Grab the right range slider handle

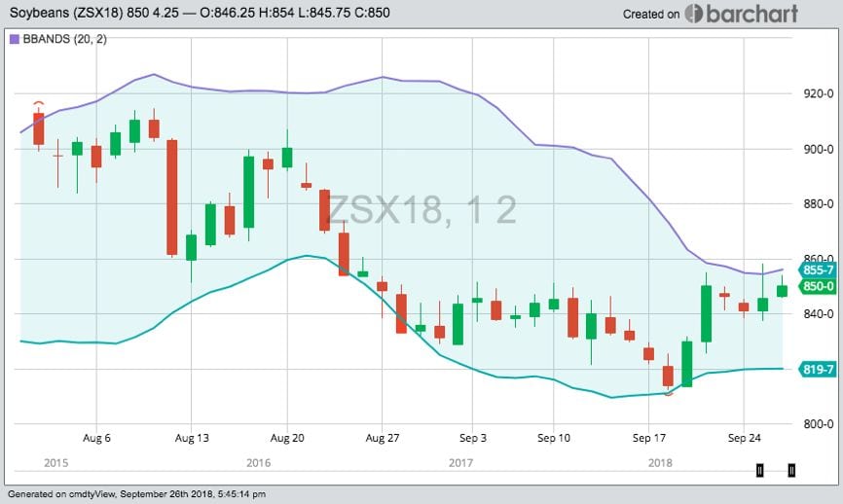[791, 471]
